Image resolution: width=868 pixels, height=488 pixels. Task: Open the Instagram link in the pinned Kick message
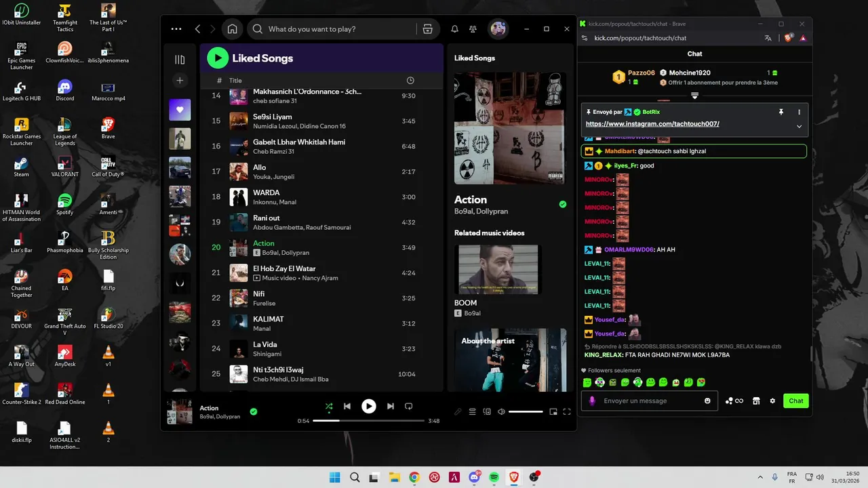[652, 124]
